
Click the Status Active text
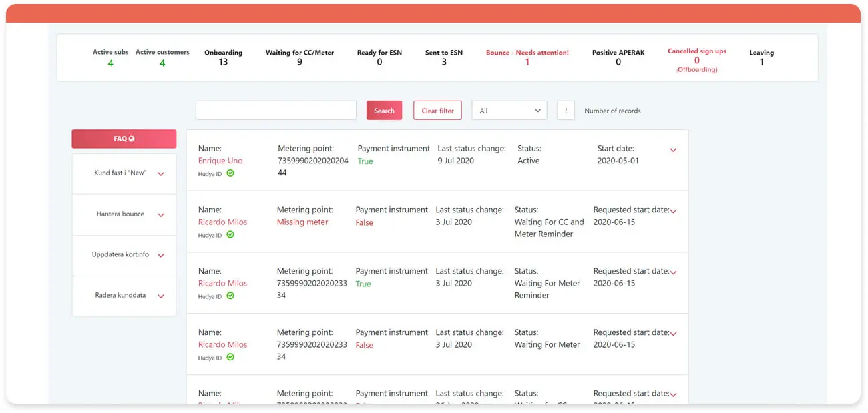point(528,161)
